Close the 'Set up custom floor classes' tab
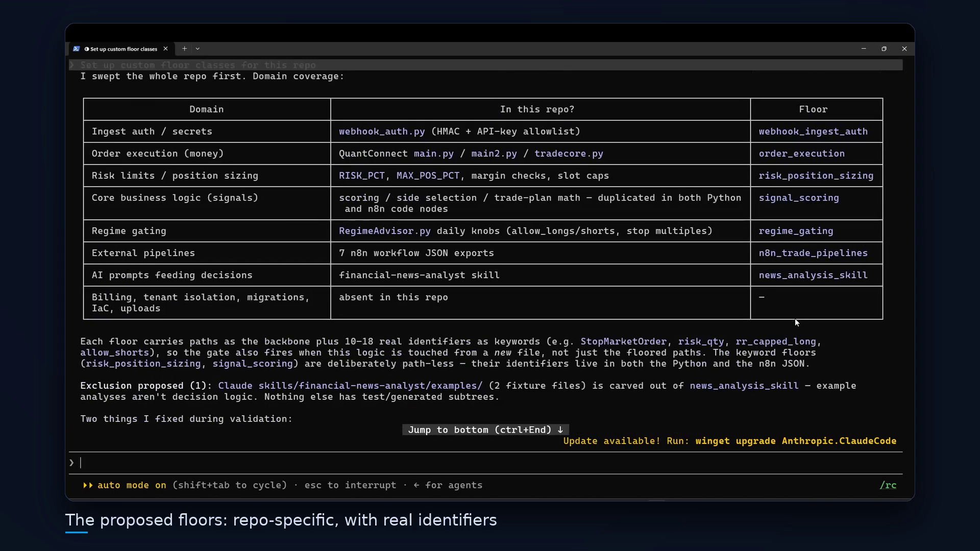980x551 pixels. coord(165,49)
